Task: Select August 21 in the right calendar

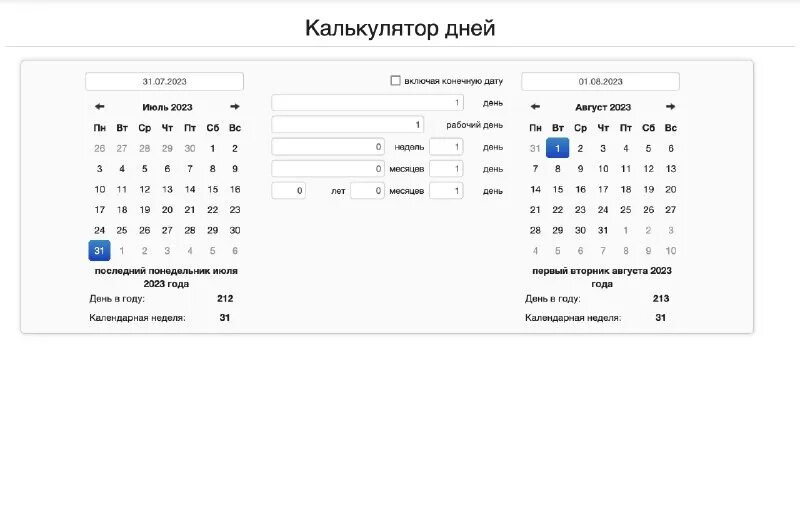Action: coord(535,210)
